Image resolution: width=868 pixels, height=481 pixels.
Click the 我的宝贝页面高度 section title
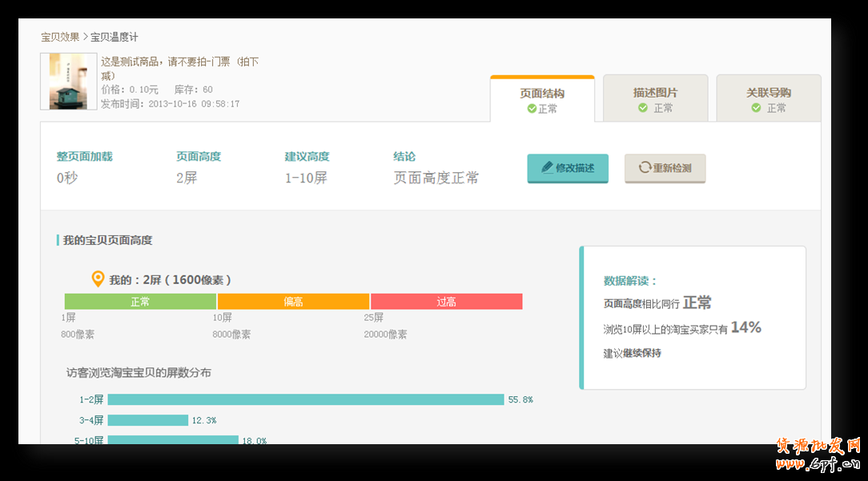coord(107,240)
